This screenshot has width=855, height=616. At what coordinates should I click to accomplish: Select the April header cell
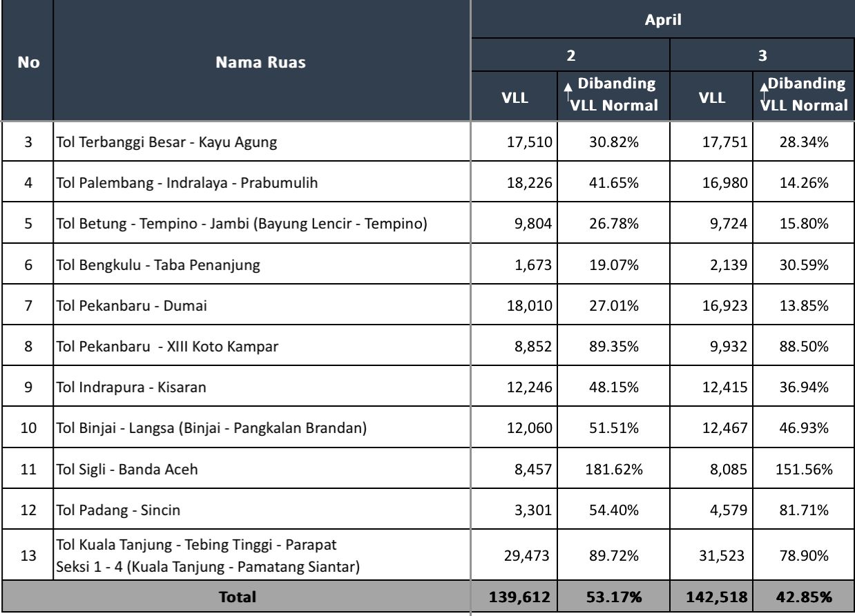click(662, 20)
